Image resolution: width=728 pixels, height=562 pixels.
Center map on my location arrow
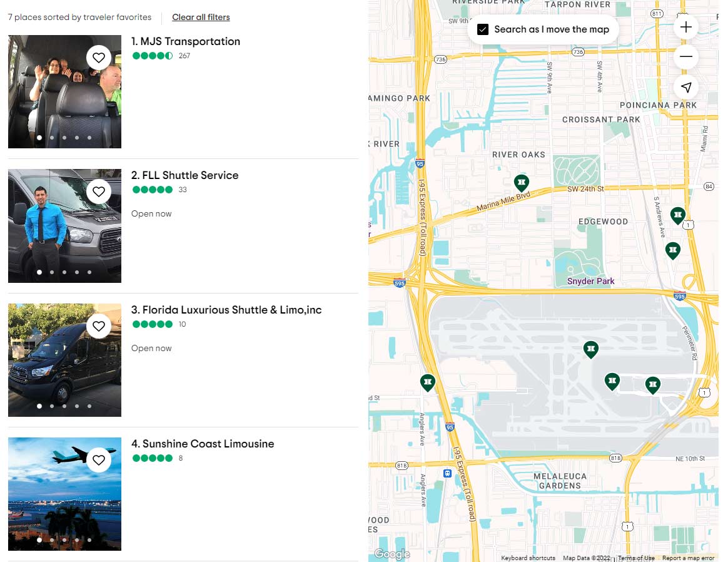click(685, 87)
